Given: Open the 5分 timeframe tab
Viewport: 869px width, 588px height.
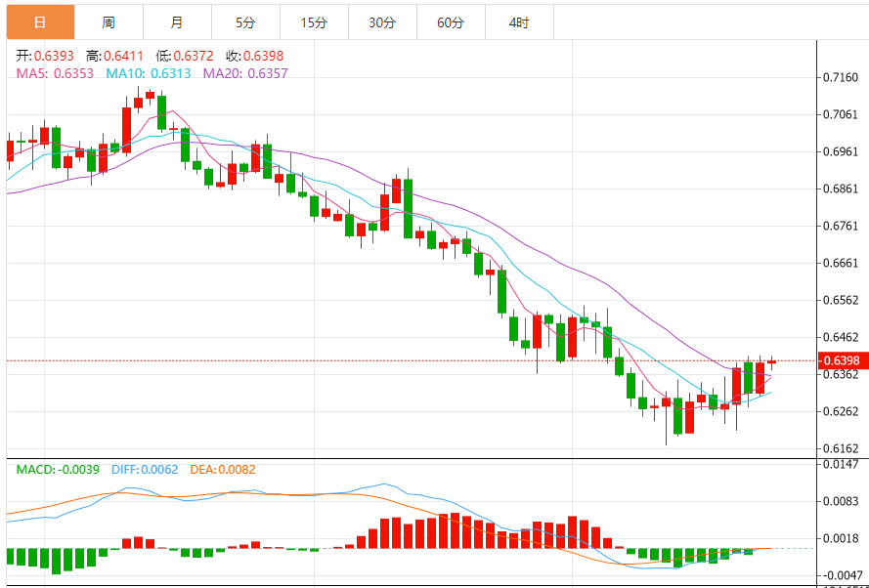Looking at the screenshot, I should [x=245, y=22].
